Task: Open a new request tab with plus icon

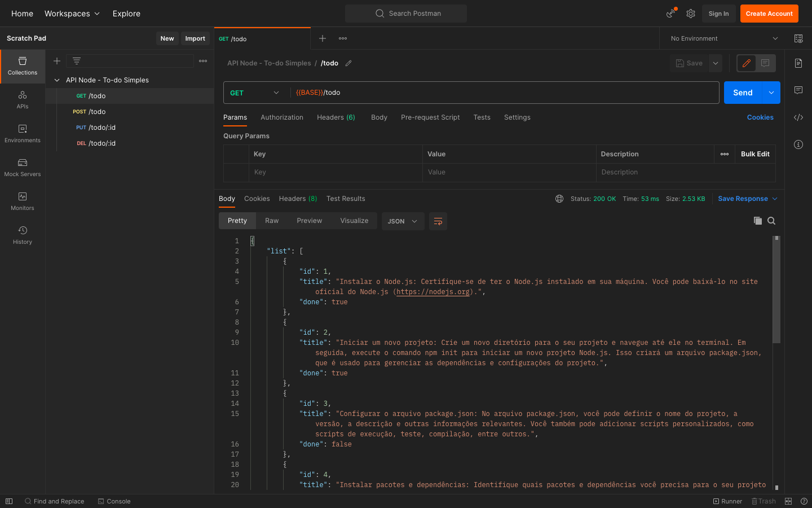Action: click(323, 38)
